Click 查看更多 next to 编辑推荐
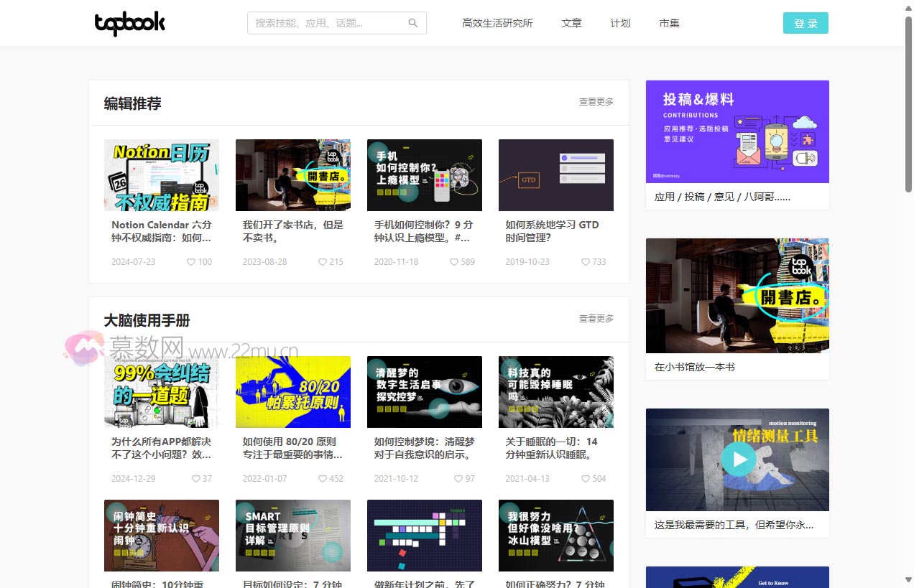The width and height of the screenshot is (914, 588). pos(595,101)
